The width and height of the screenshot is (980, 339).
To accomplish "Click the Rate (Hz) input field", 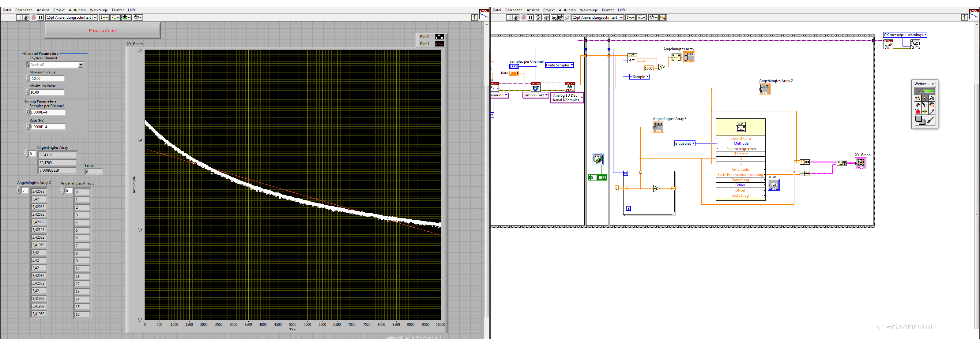I will click(47, 127).
